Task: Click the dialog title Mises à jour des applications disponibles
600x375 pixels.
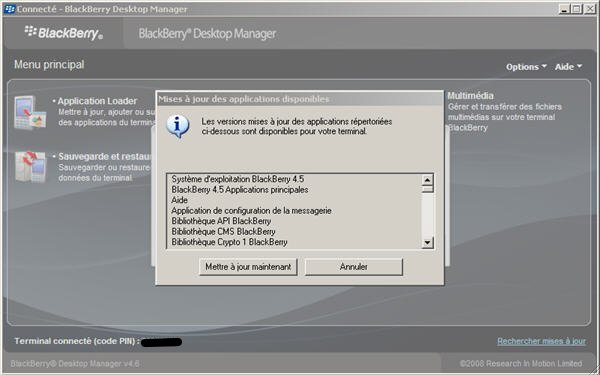Action: pos(244,99)
